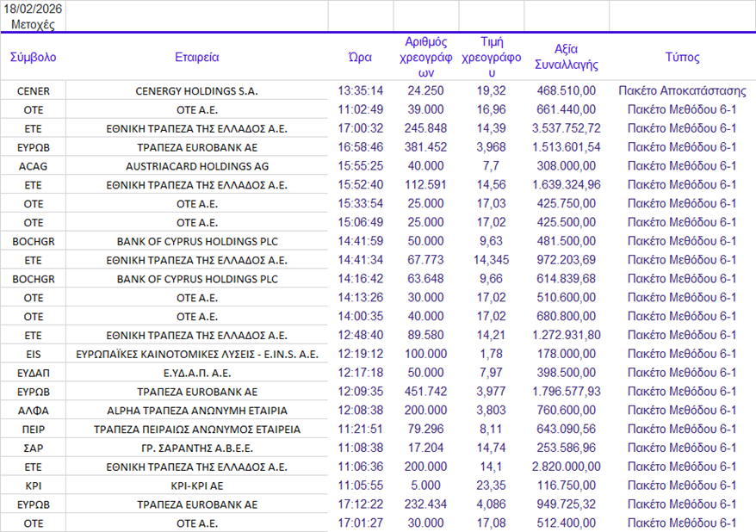Select the time 12:48:40
Viewport: 756px width, 532px height.
tap(360, 335)
